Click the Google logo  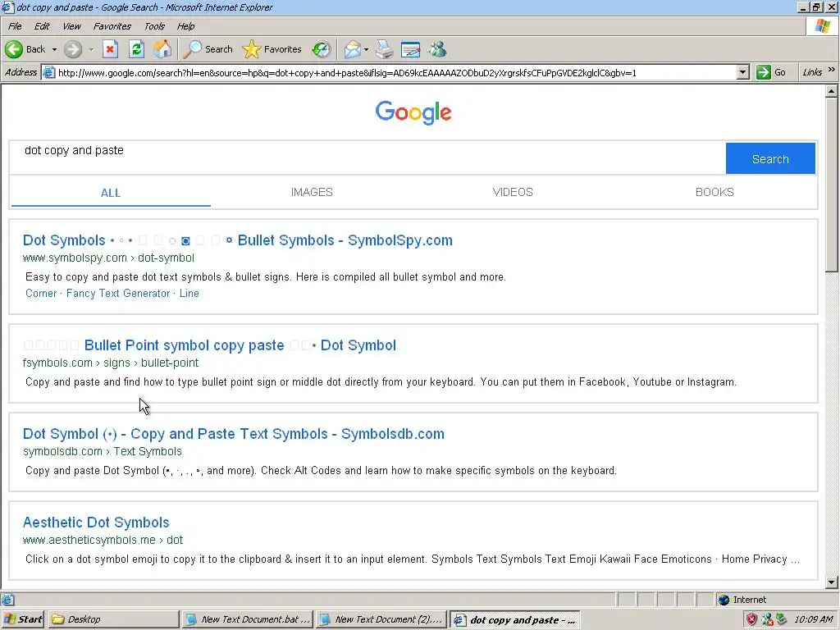pyautogui.click(x=413, y=112)
